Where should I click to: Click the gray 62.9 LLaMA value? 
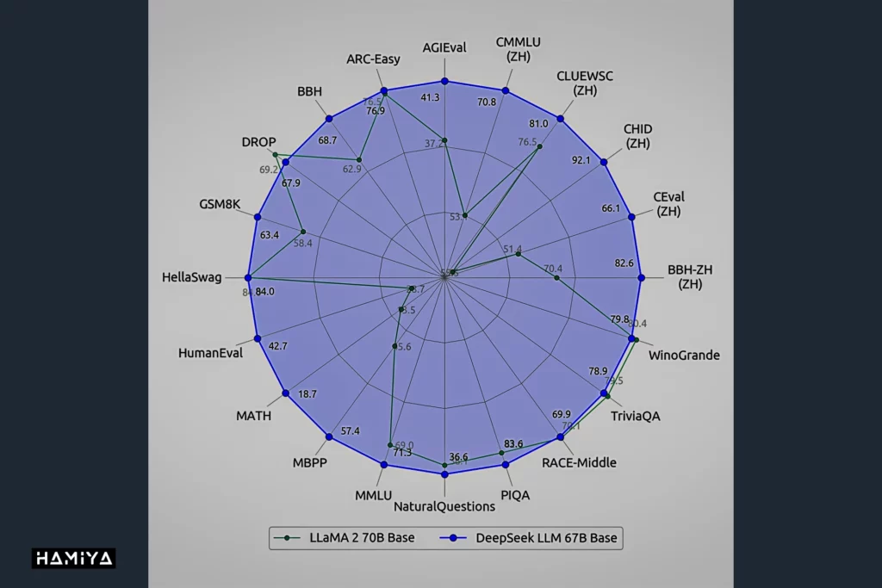tap(352, 170)
